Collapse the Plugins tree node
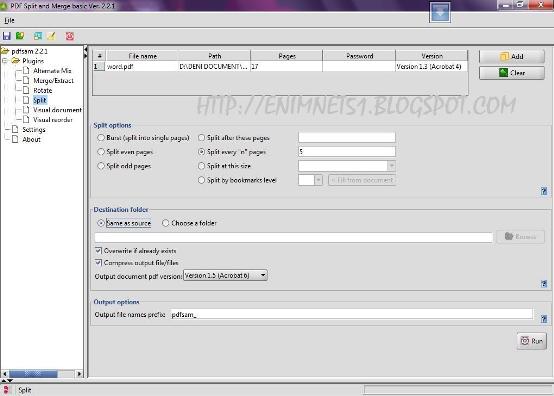The width and height of the screenshot is (554, 396). 5,61
